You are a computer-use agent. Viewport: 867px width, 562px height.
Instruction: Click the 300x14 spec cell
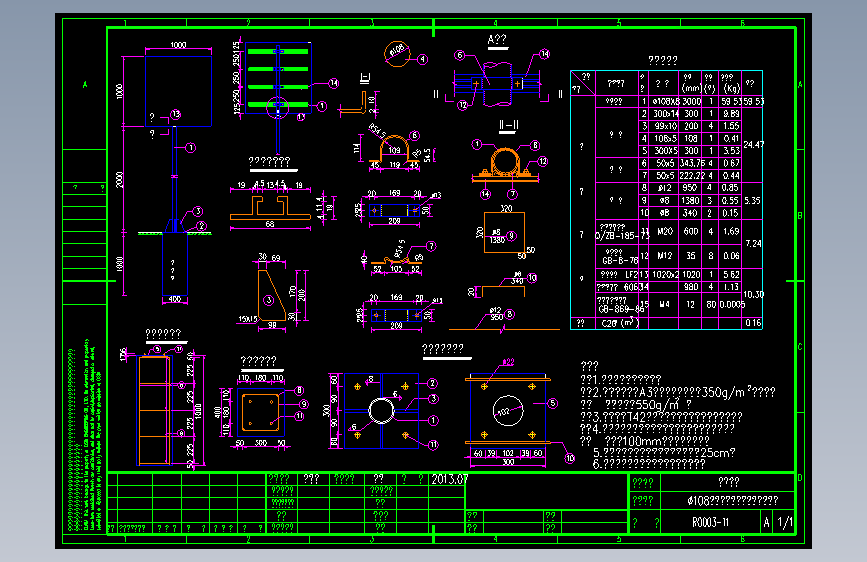coord(665,114)
